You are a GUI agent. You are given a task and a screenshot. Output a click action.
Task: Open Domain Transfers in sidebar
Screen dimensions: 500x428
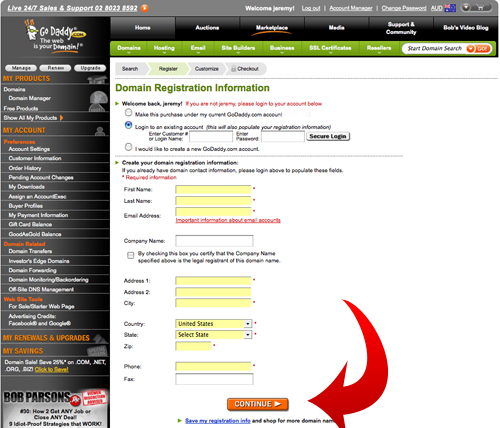[30, 251]
